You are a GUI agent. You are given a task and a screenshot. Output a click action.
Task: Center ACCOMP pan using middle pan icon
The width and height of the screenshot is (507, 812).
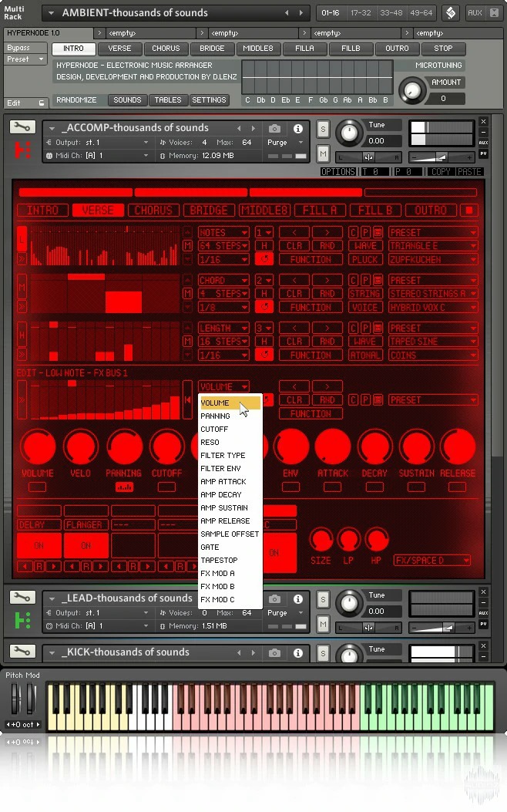click(x=368, y=157)
